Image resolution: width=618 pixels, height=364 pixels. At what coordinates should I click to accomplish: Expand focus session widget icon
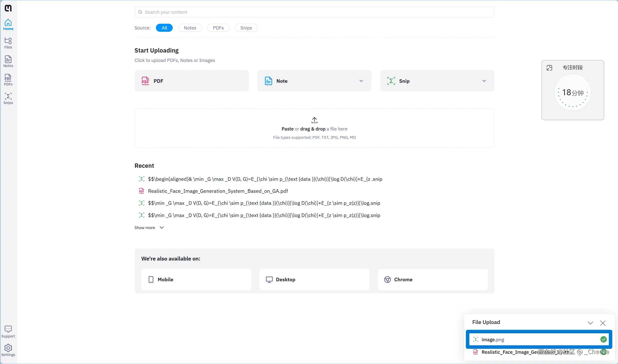549,68
